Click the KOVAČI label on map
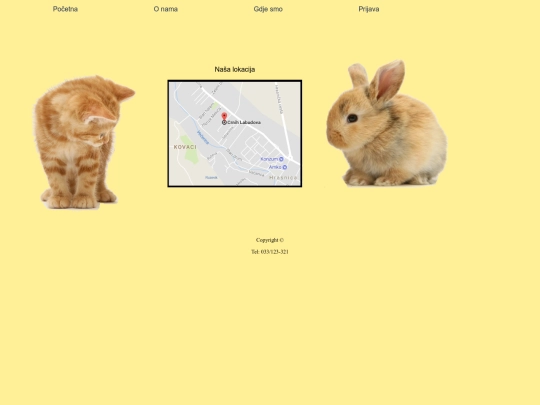The height and width of the screenshot is (405, 540). (185, 147)
